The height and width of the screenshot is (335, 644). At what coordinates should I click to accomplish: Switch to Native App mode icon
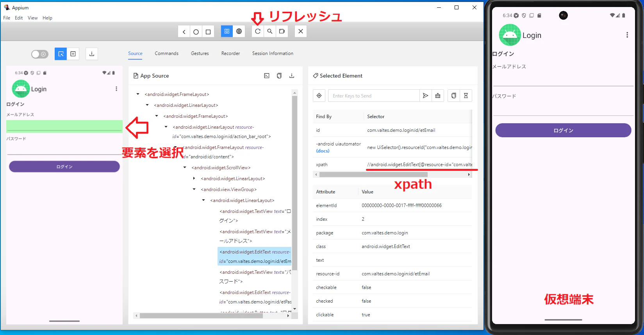coord(227,31)
